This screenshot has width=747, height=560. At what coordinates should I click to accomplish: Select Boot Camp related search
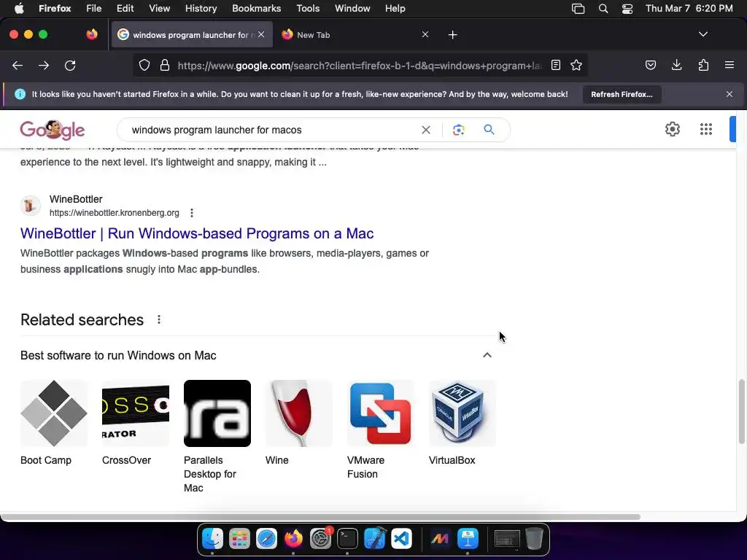[54, 423]
